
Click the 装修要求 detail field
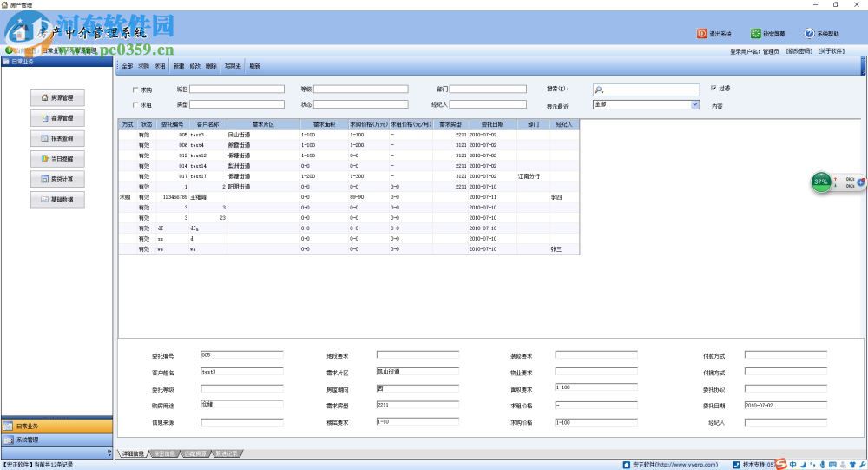[596, 354]
